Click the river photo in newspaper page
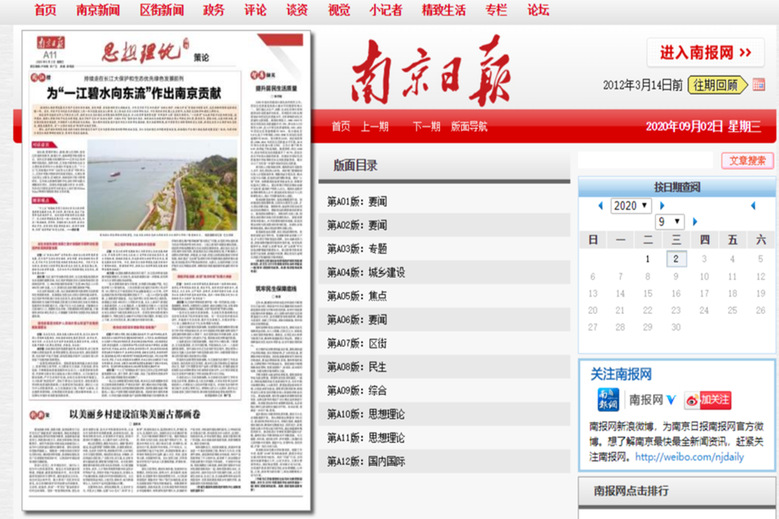Image resolution: width=779 pixels, height=519 pixels. (162, 185)
